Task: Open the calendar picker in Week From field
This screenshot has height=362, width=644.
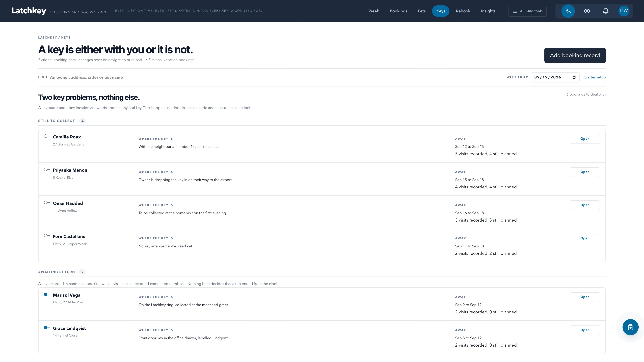Action: 574,77
